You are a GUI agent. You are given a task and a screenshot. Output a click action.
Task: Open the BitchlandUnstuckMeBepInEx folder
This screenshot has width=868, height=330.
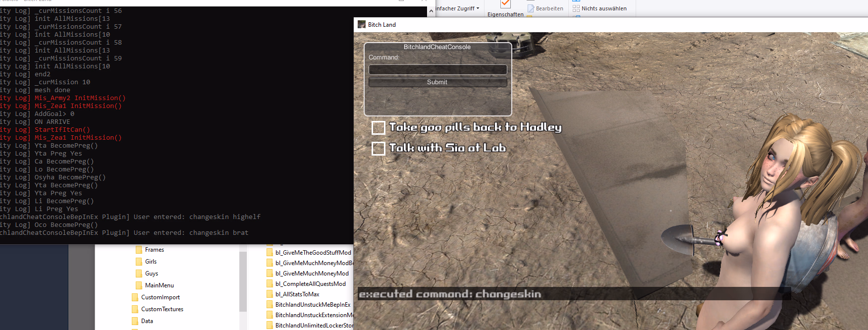point(313,305)
